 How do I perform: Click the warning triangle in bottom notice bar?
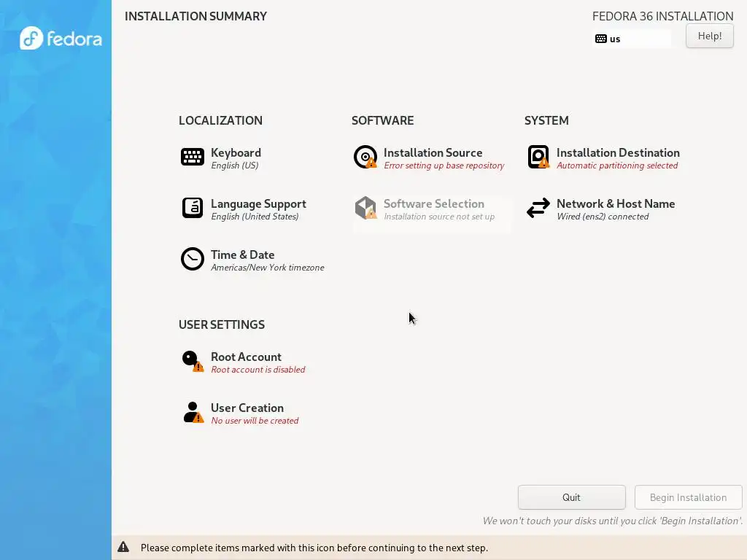point(123,547)
